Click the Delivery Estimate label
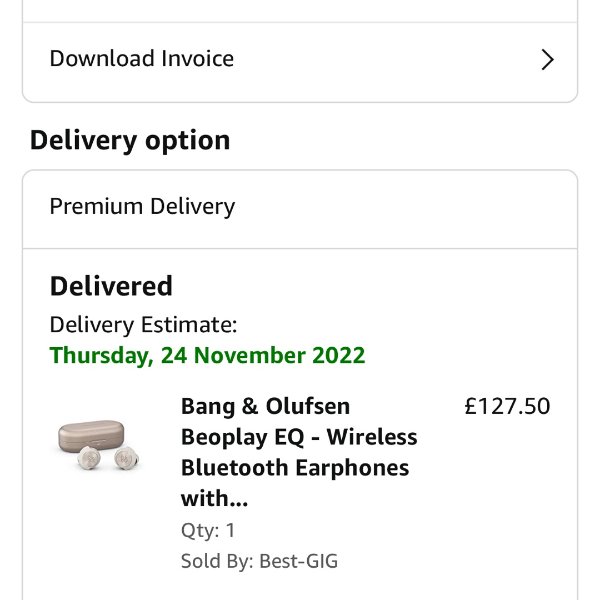The height and width of the screenshot is (600, 600). pos(143,324)
